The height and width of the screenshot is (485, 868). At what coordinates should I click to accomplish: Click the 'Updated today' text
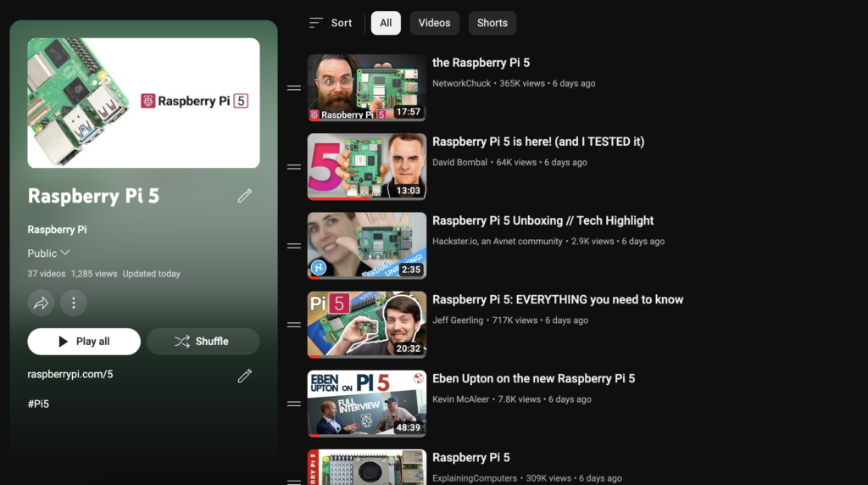pyautogui.click(x=151, y=274)
